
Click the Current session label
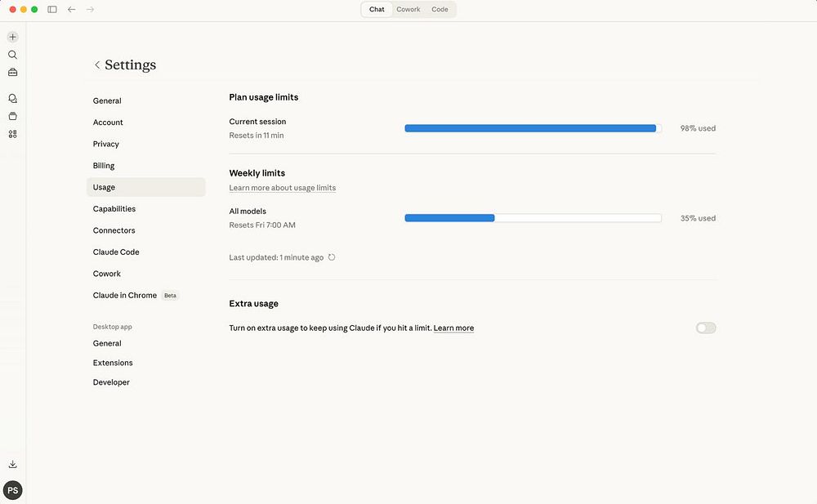tap(257, 122)
